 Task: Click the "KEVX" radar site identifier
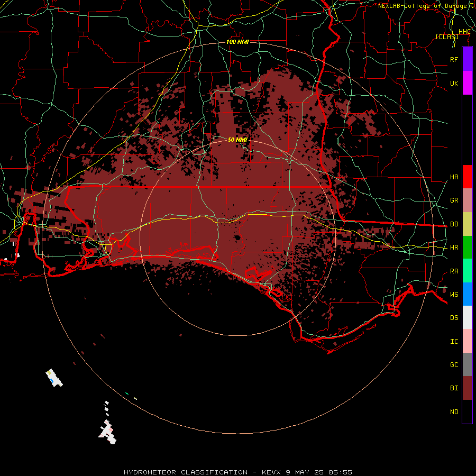pos(271,472)
